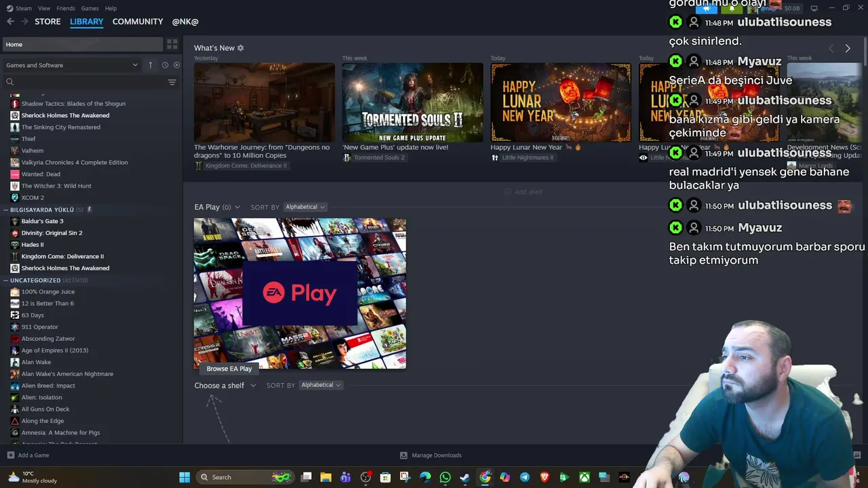This screenshot has height=488, width=868.
Task: Open the EA Play shelf banner image
Action: (300, 293)
